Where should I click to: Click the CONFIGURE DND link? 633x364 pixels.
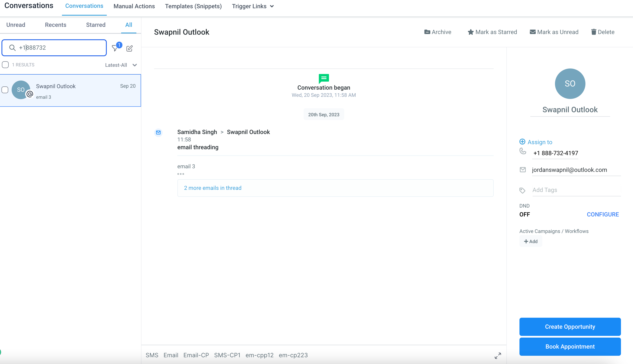click(x=603, y=214)
